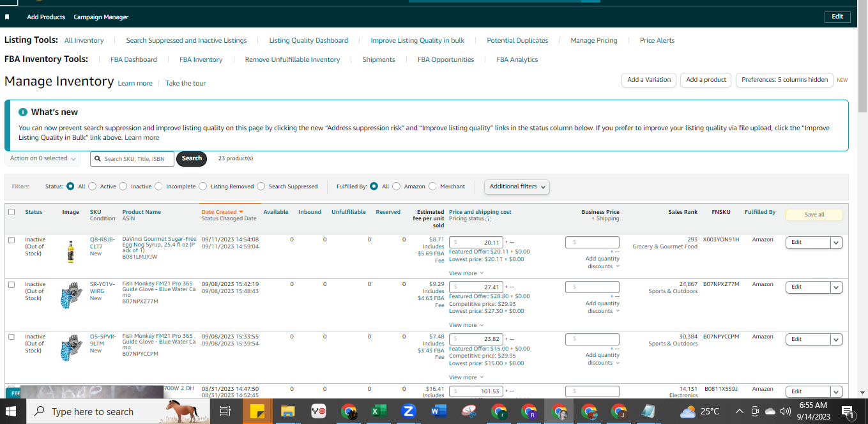Screen dimensions: 868x424
Task: Open the Notepad taskbar icon
Action: click(x=648, y=412)
